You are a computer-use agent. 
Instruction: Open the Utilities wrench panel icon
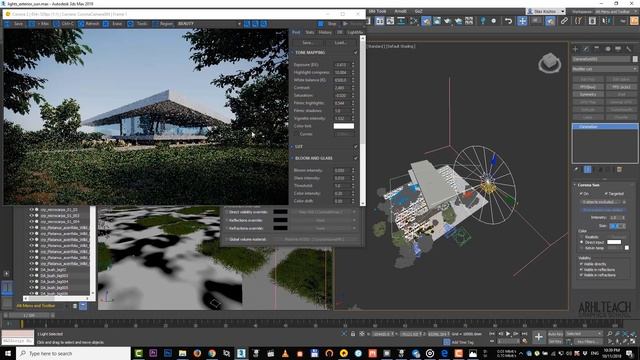pos(629,49)
